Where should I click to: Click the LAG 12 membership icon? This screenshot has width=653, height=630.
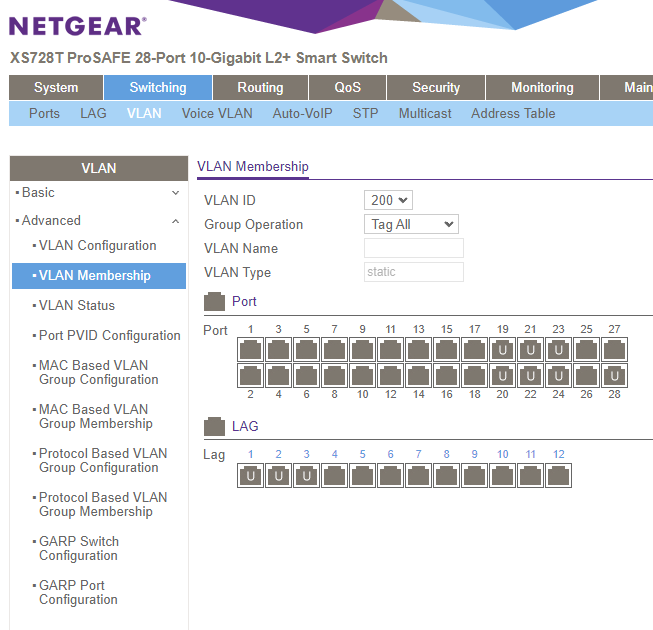point(559,476)
